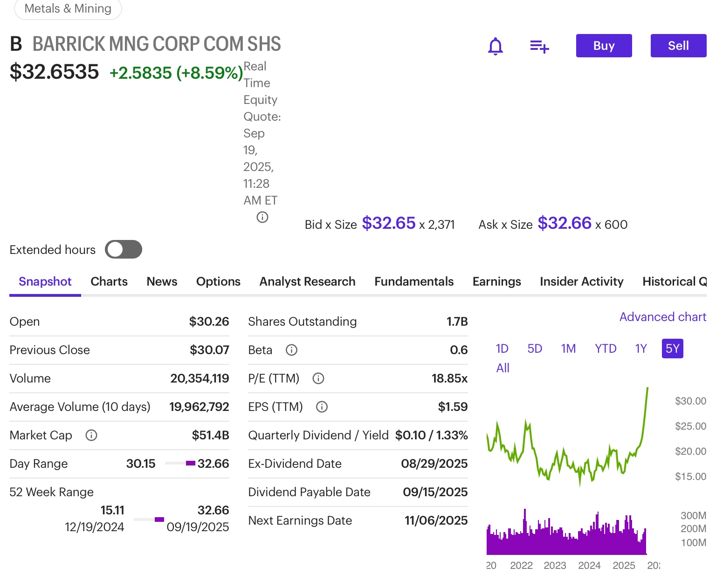Click the Buy button
The height and width of the screenshot is (588, 716).
[604, 46]
